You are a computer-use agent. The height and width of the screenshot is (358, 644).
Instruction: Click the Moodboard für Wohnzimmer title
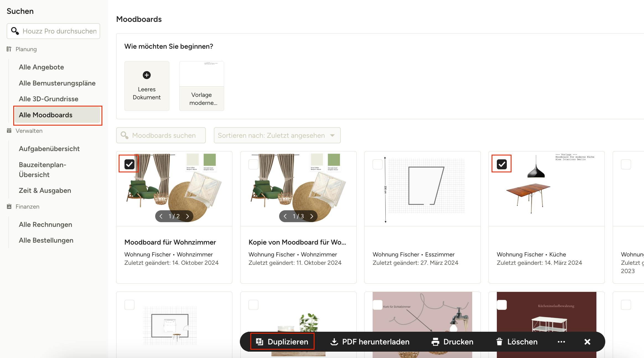point(170,242)
